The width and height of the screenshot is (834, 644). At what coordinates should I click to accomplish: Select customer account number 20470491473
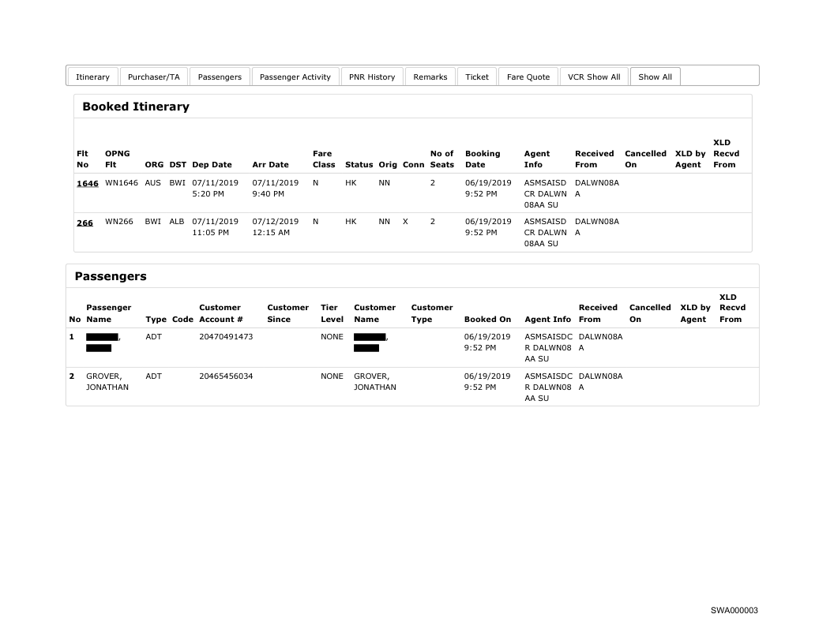point(226,337)
